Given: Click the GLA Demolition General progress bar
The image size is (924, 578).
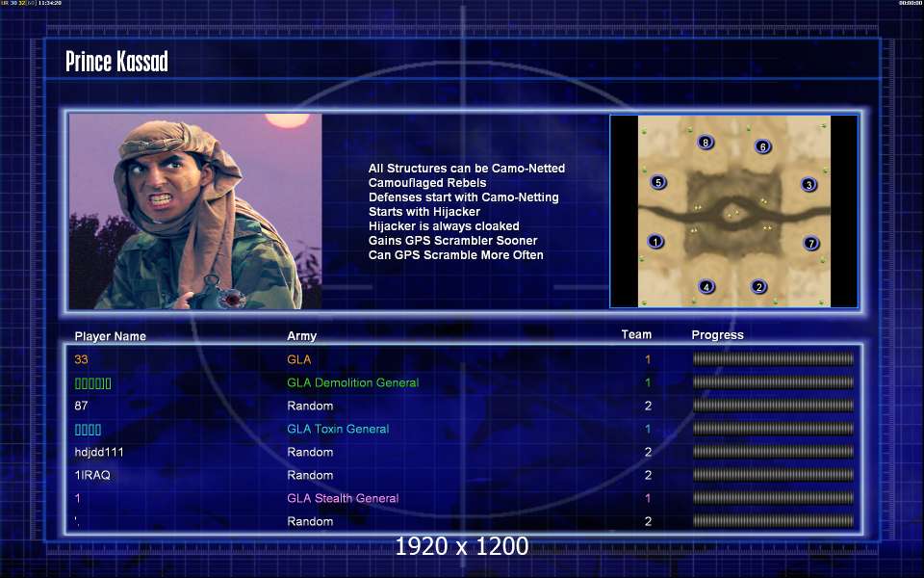Looking at the screenshot, I should point(773,382).
